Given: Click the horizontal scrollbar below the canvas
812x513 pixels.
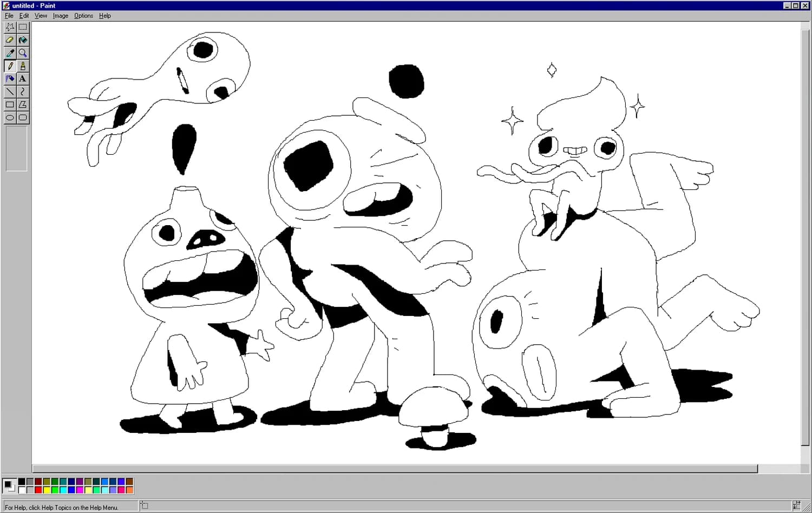Looking at the screenshot, I should (395, 469).
